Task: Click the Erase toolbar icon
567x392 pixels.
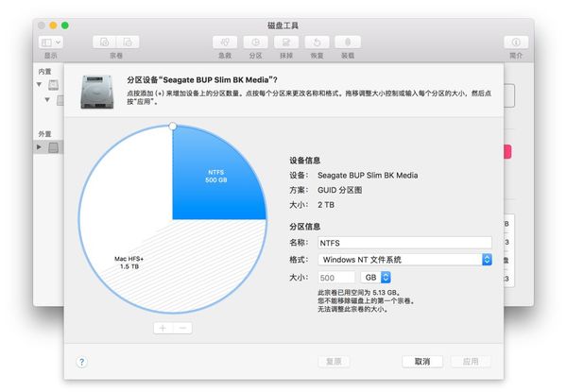Action: tap(286, 43)
